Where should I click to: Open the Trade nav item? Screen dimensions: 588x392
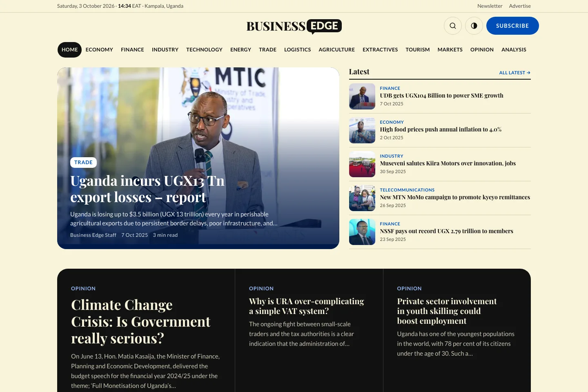pos(267,50)
